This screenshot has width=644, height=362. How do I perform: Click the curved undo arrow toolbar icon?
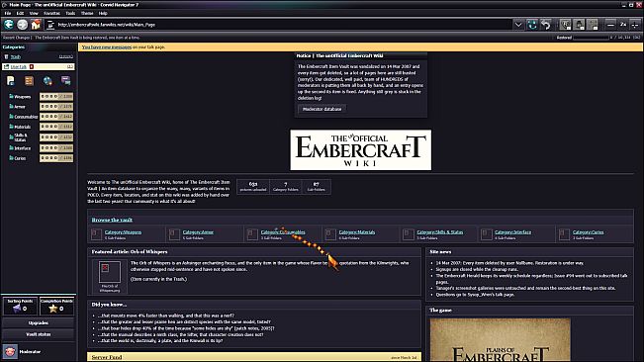pos(546,25)
